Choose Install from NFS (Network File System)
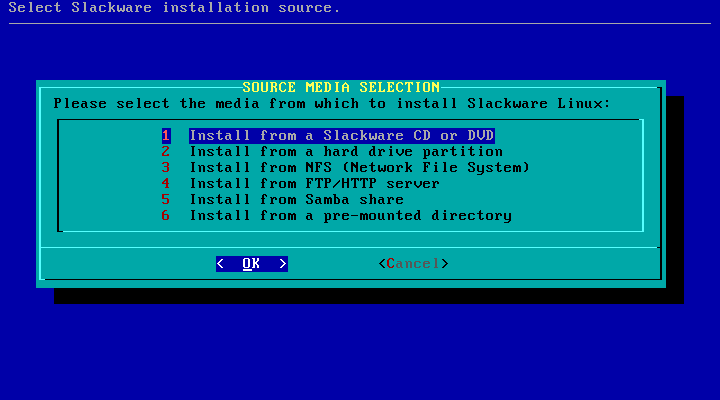720x400 pixels. pos(360,168)
